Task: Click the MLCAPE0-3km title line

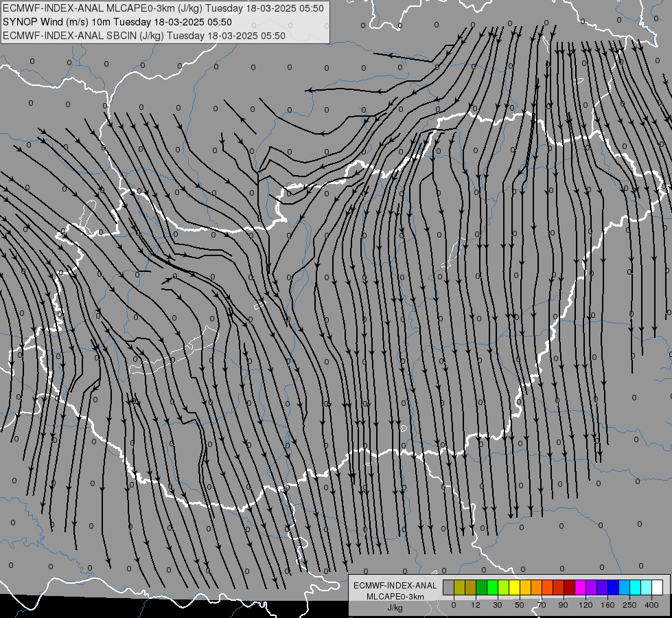Action: click(x=163, y=8)
